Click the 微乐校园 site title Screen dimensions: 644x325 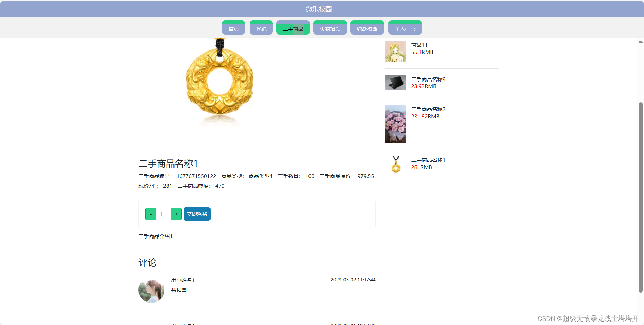click(x=319, y=9)
